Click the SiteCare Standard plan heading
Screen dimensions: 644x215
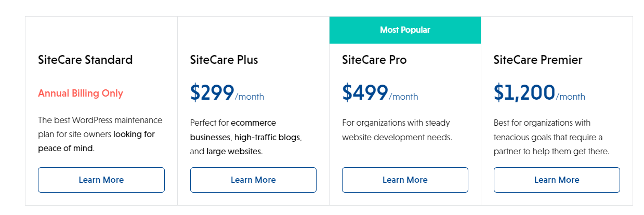coord(85,60)
